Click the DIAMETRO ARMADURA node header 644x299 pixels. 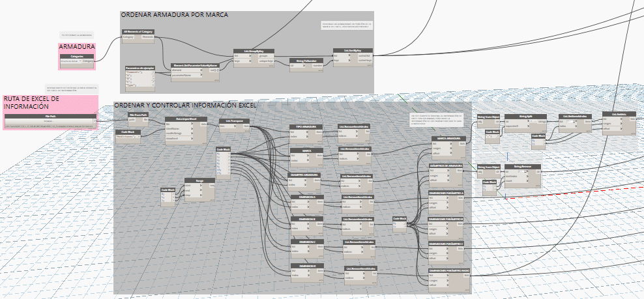[x=306, y=175]
